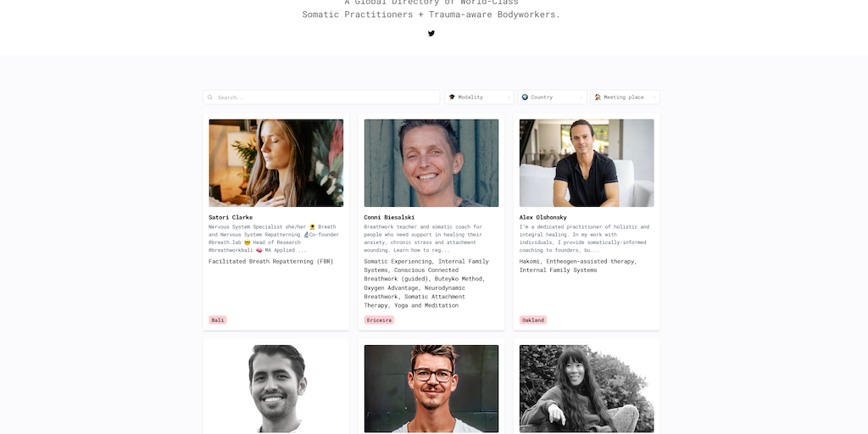Open Conni Biesalski's profile photo

pyautogui.click(x=431, y=163)
